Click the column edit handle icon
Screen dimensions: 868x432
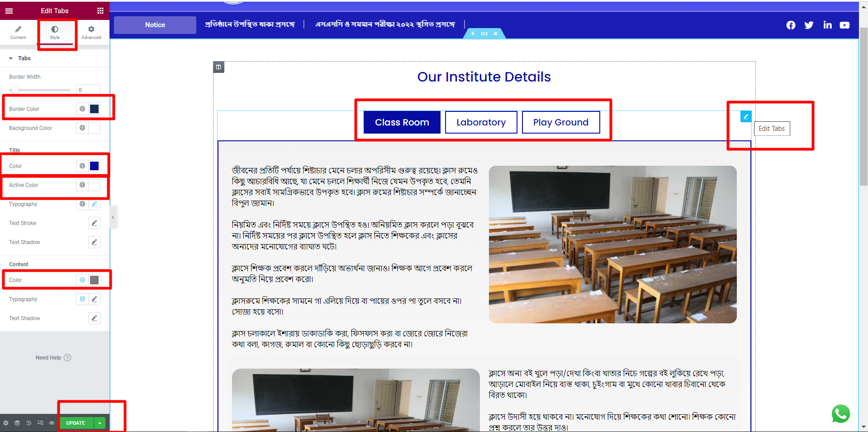click(218, 67)
